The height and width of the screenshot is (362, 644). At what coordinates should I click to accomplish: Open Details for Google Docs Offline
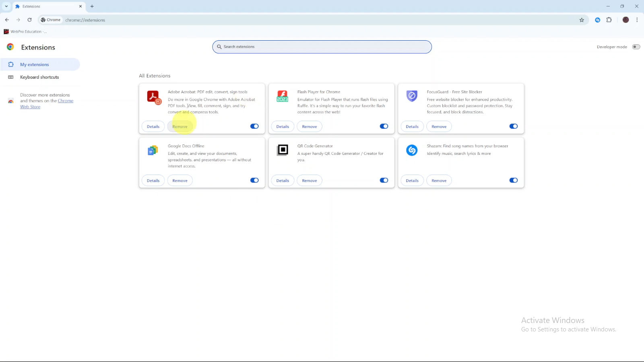tap(153, 181)
